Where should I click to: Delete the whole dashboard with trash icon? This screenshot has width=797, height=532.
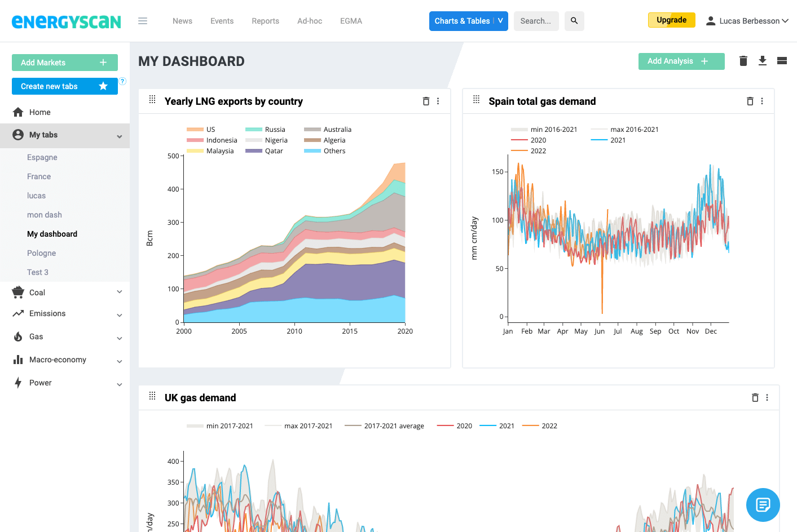pyautogui.click(x=743, y=61)
